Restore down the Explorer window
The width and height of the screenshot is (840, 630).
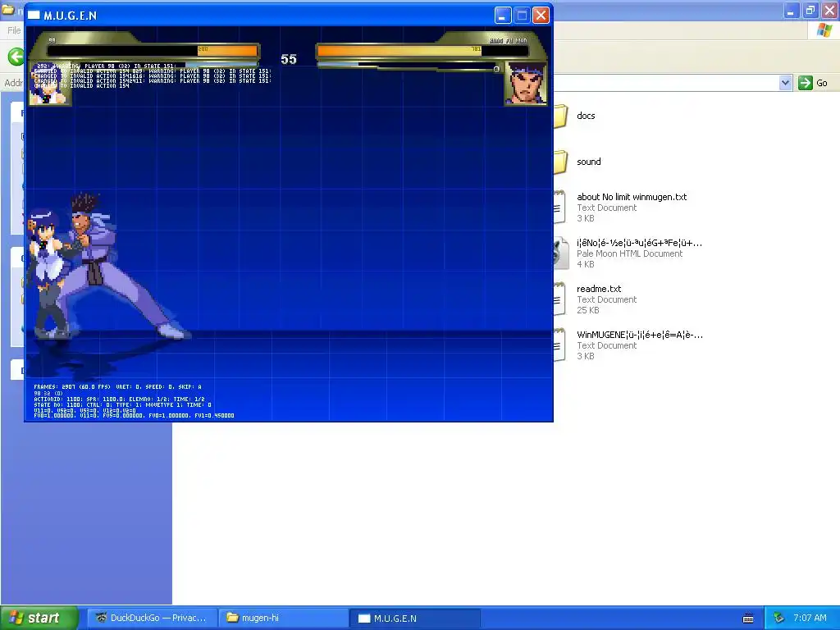(810, 10)
